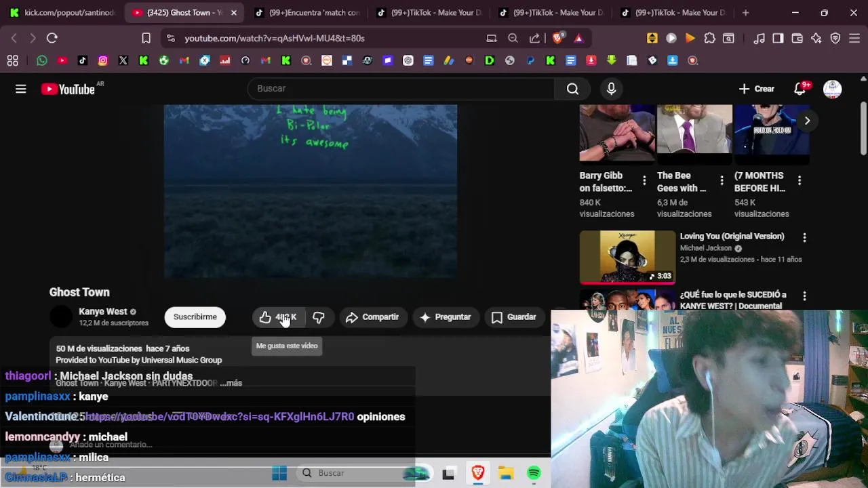868x488 pixels.
Task: Go to YouTube home via the logo
Action: coord(68,89)
